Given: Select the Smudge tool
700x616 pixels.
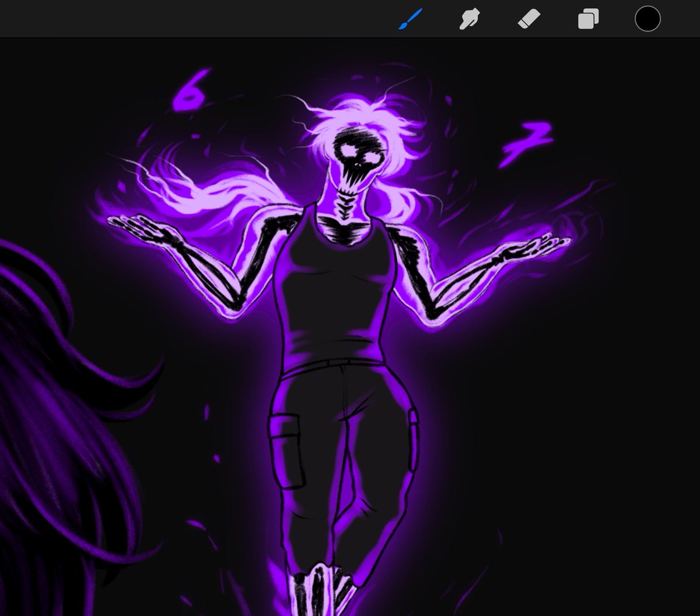Looking at the screenshot, I should (470, 19).
